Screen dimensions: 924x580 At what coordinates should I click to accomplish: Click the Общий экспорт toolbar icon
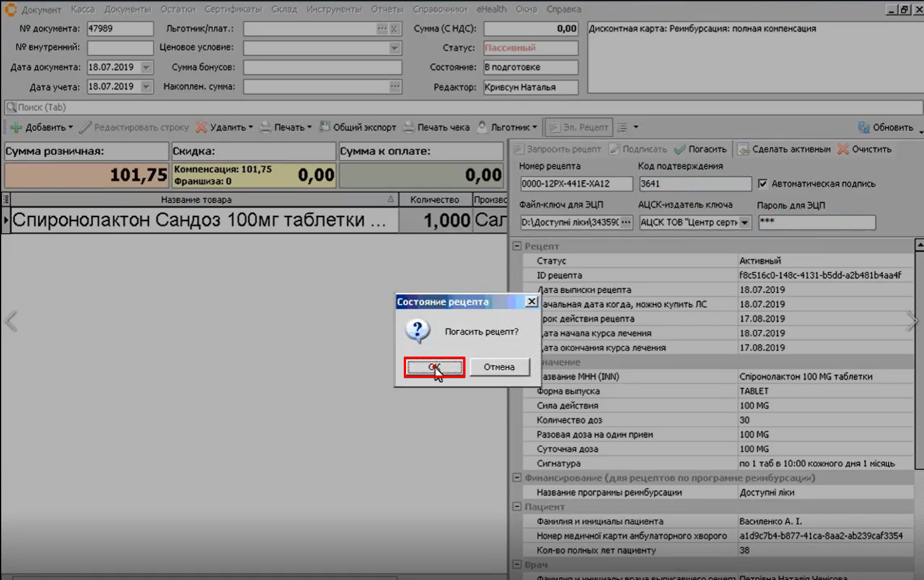pos(325,127)
